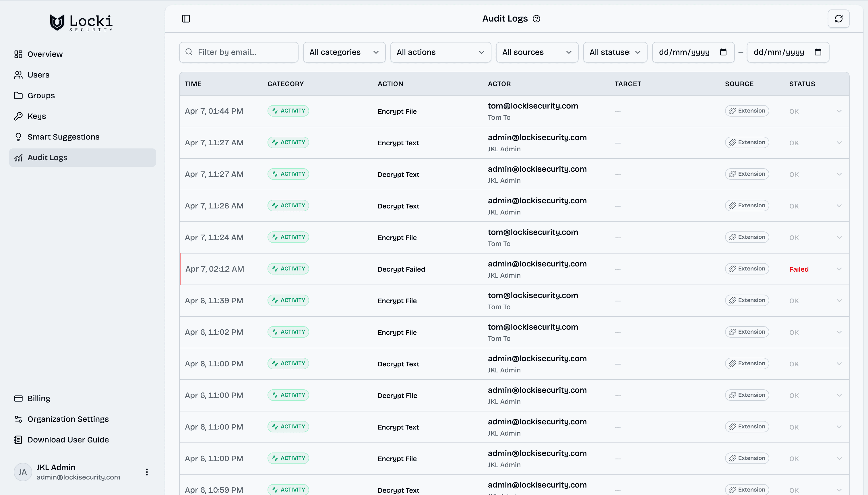Click the Overview dashboard icon
868x495 pixels.
(18, 54)
